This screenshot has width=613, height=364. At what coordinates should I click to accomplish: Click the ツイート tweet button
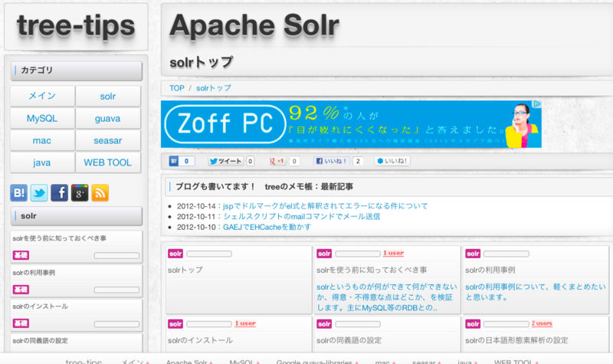tap(225, 161)
